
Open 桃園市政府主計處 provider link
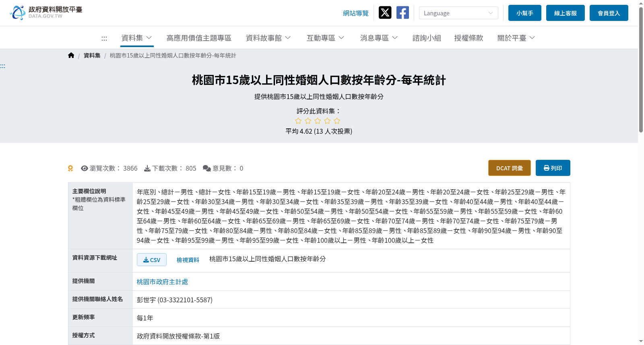162,282
